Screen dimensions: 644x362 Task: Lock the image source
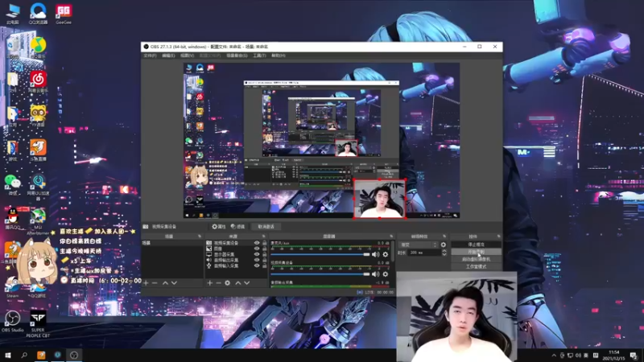264,249
